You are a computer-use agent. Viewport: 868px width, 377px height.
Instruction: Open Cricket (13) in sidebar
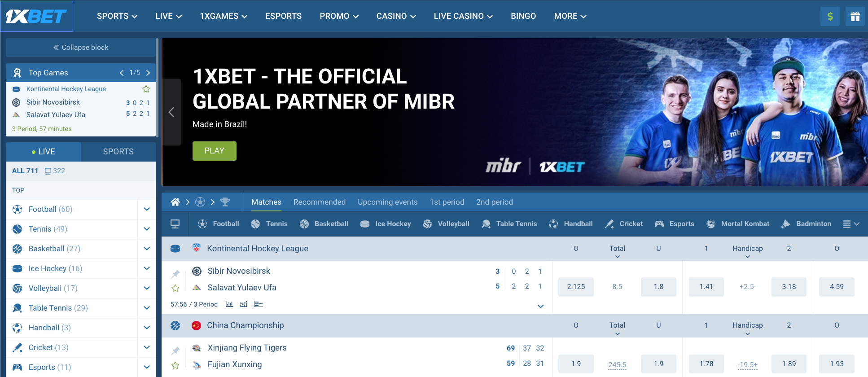point(48,347)
